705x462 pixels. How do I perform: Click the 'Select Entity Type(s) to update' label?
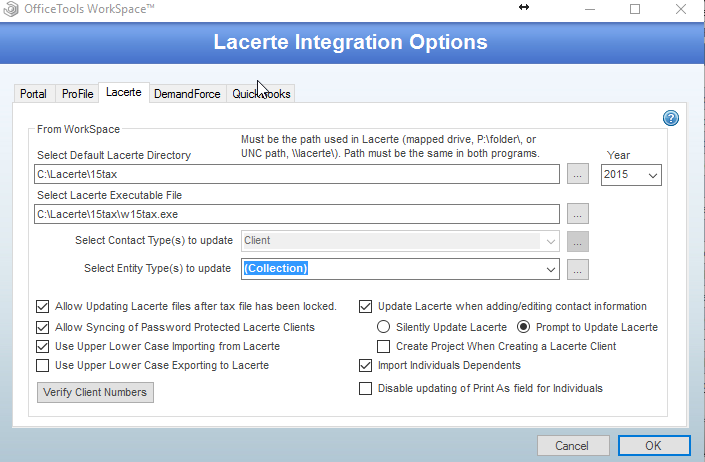coord(157,268)
